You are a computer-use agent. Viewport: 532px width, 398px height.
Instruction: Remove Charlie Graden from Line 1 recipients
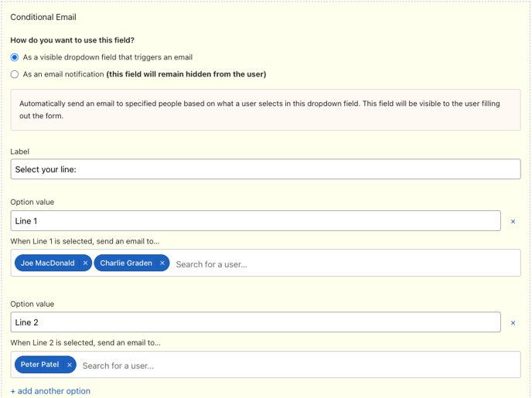pyautogui.click(x=162, y=263)
